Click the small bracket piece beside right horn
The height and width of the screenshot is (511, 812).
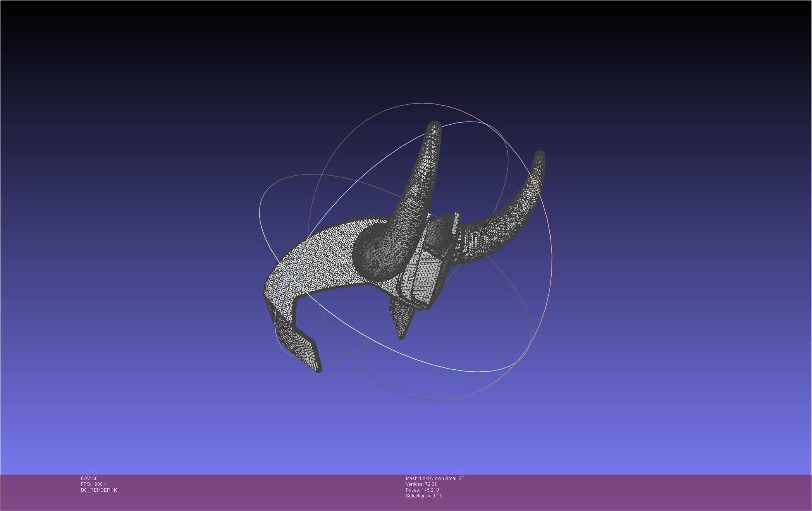click(456, 225)
